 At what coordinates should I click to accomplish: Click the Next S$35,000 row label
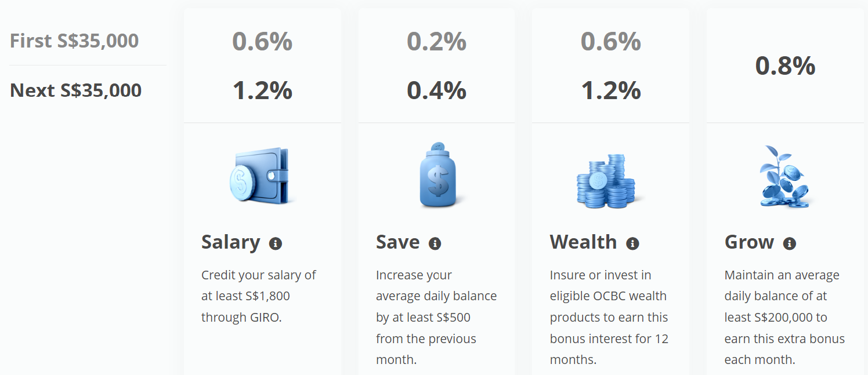(75, 90)
